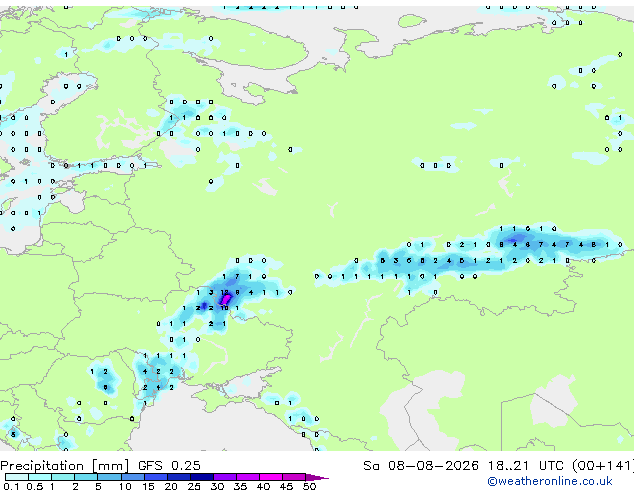This screenshot has width=634, height=490.
Task: Choose the 2–5 mm legend color swatch
Action: [86, 477]
